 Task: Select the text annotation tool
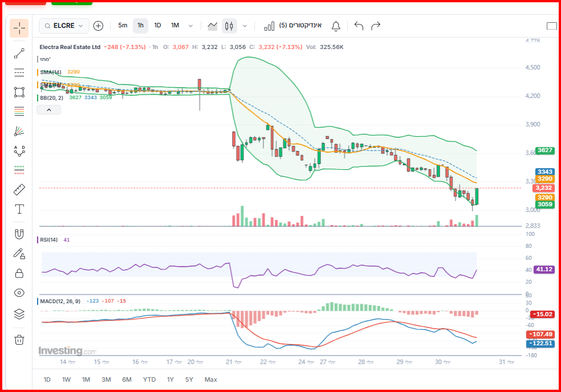[19, 209]
